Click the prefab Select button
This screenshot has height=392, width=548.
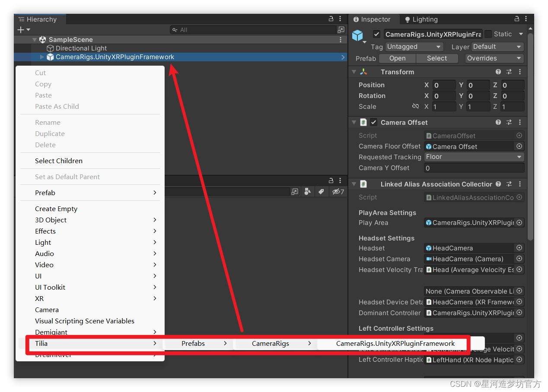(x=437, y=58)
